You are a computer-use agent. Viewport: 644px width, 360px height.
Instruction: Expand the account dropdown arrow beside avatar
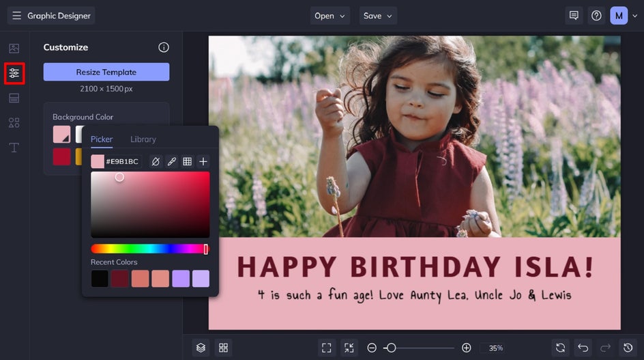[x=634, y=16]
